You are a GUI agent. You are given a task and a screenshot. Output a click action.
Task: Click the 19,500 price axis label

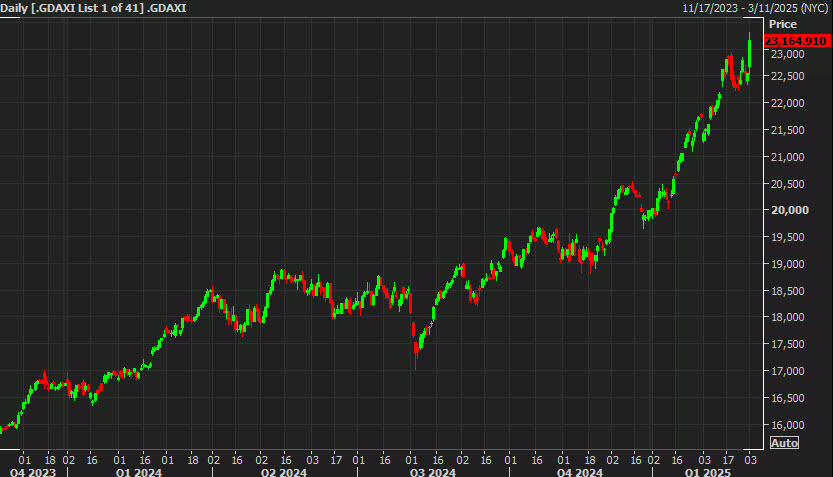pos(787,237)
